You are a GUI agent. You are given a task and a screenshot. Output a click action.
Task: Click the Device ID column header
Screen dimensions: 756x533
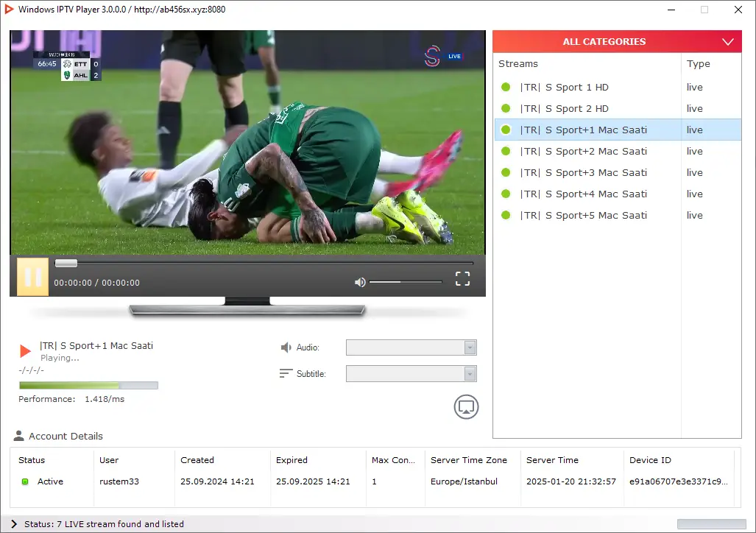click(x=650, y=460)
